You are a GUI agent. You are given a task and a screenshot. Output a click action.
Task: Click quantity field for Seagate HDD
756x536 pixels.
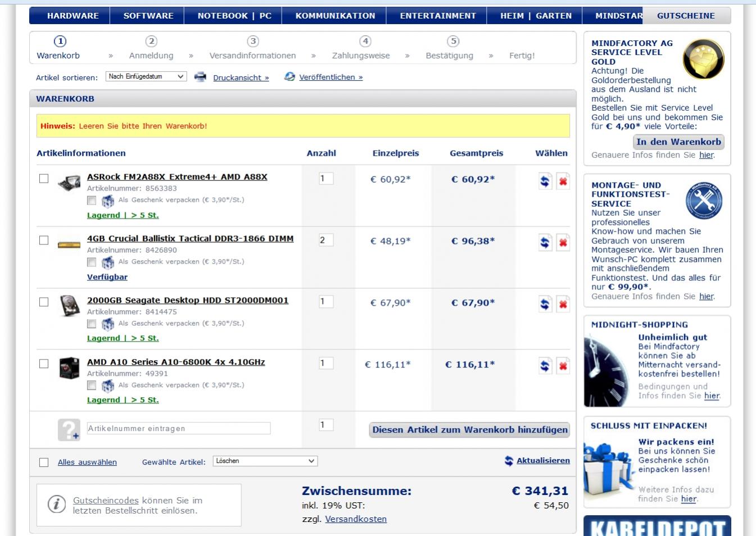[x=326, y=301]
